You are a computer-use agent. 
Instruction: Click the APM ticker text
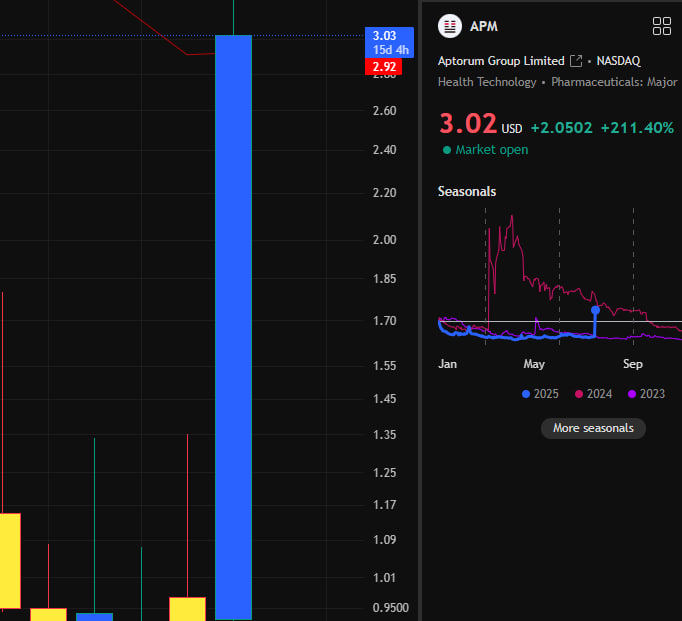(484, 27)
